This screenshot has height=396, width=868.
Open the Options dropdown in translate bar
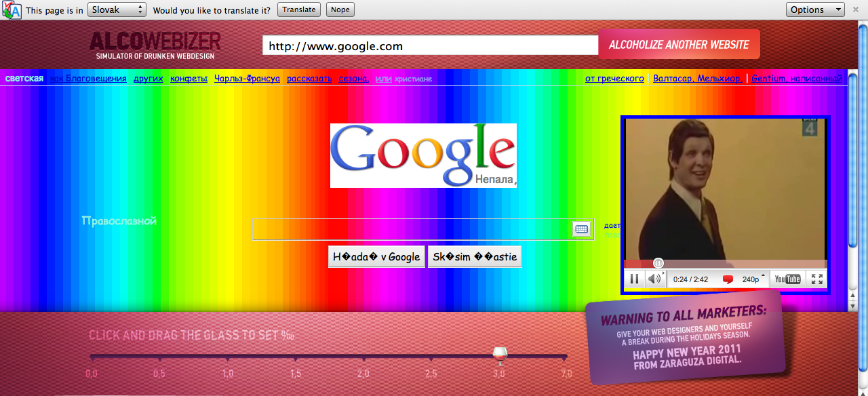pyautogui.click(x=814, y=9)
